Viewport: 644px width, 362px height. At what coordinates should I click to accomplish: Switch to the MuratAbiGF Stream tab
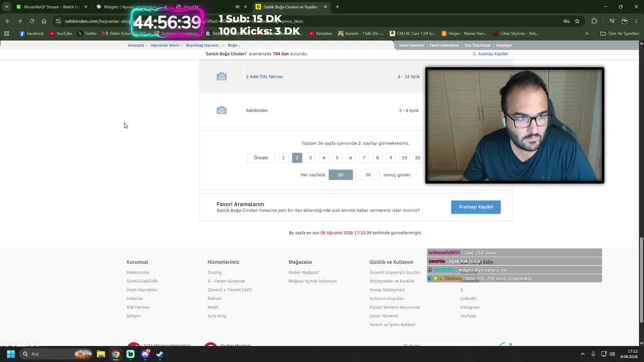click(x=51, y=7)
